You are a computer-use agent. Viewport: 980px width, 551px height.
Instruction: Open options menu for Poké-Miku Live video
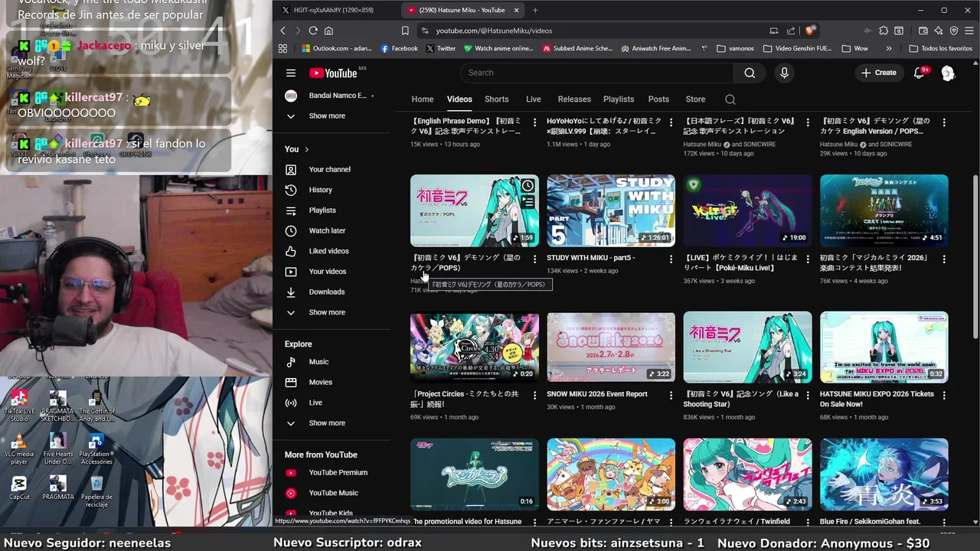808,259
